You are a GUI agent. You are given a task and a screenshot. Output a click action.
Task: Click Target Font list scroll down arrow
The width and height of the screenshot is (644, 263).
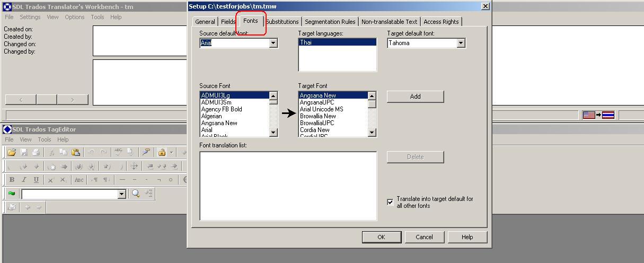(x=372, y=133)
